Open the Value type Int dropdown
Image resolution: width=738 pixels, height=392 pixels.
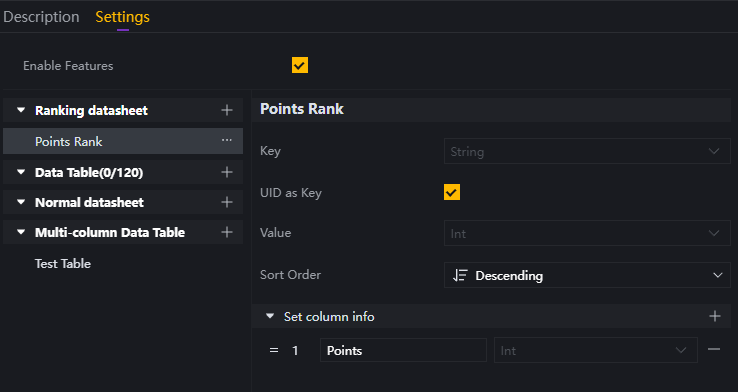(x=587, y=233)
